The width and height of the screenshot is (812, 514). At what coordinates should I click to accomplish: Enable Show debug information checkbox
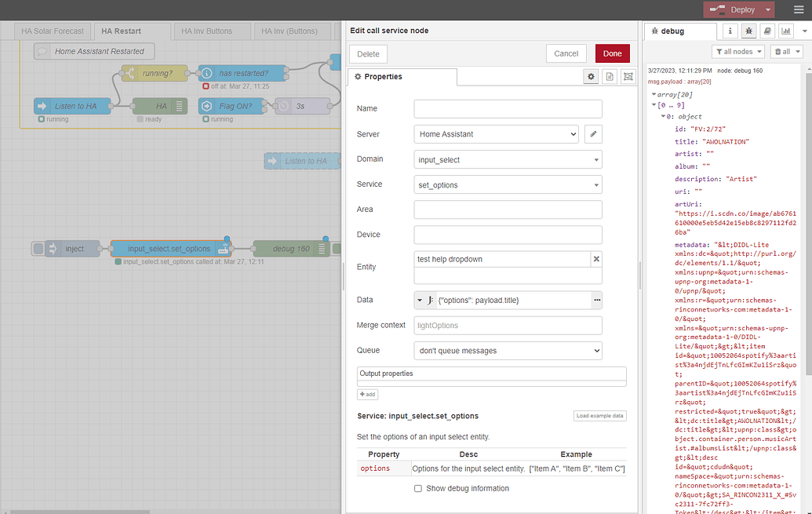(418, 489)
